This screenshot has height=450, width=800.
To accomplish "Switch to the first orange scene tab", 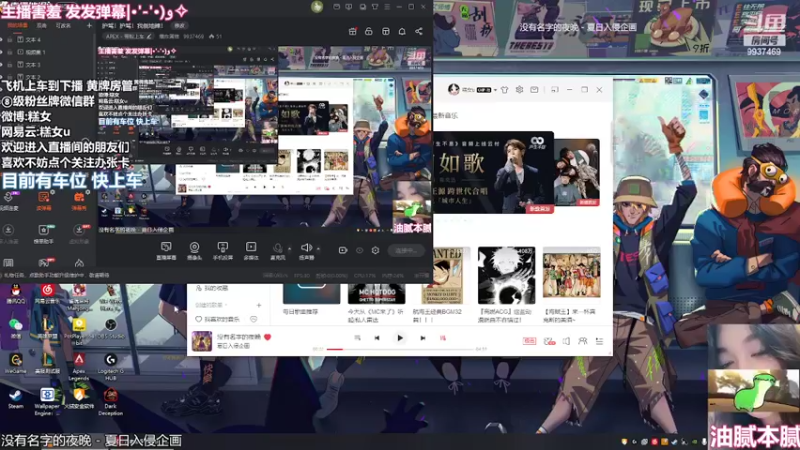I will [17, 26].
